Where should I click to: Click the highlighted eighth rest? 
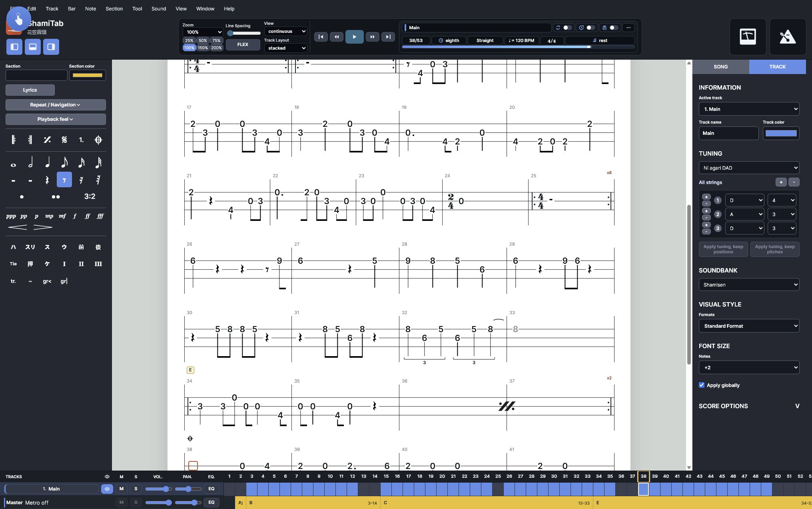tap(64, 180)
